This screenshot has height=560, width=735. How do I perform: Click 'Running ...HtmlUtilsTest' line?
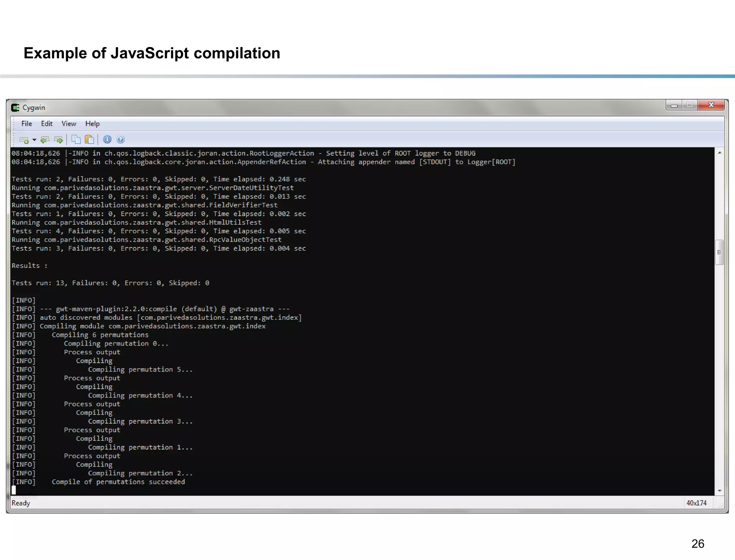137,223
